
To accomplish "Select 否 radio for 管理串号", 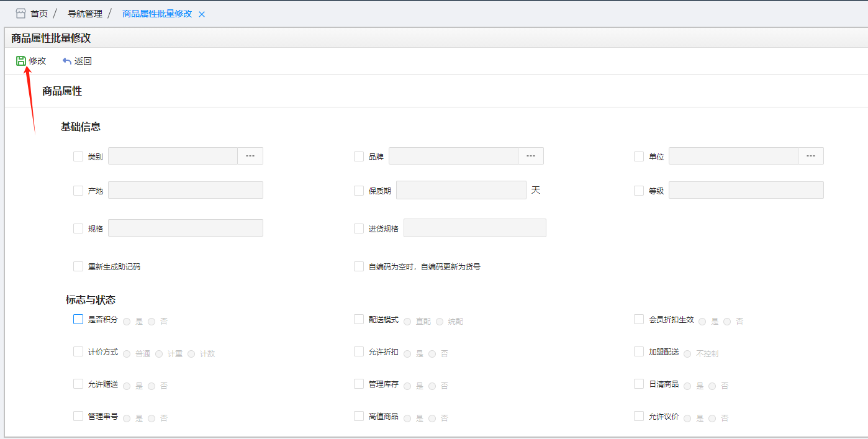I will (x=151, y=419).
